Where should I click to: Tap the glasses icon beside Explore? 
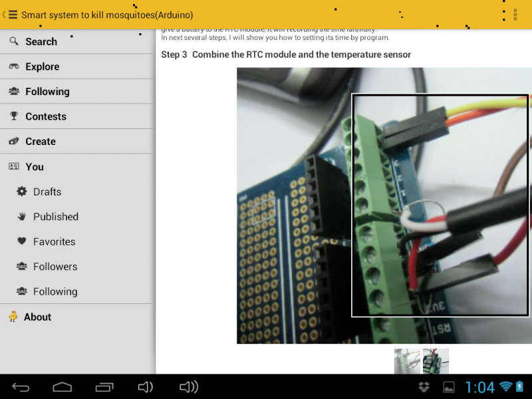(x=14, y=66)
